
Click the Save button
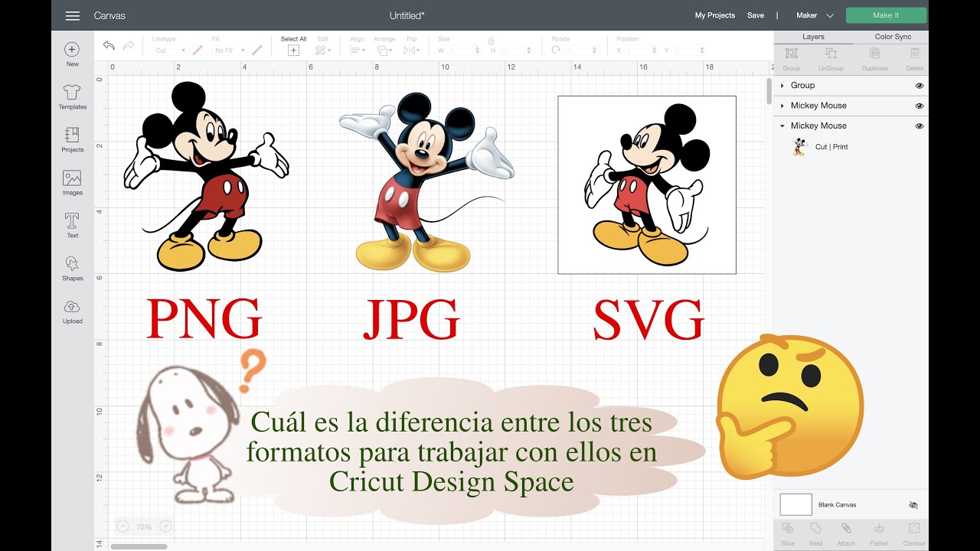pos(756,15)
